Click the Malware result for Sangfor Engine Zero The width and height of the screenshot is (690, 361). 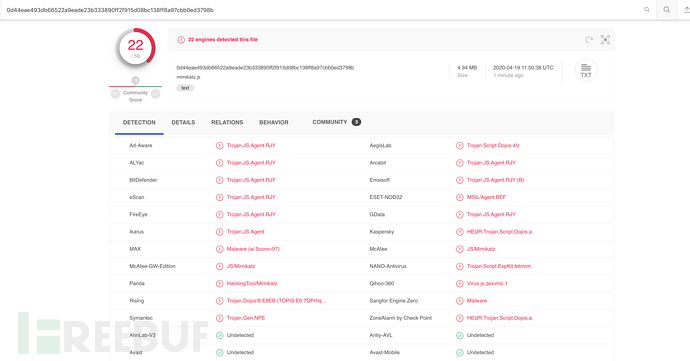(477, 301)
